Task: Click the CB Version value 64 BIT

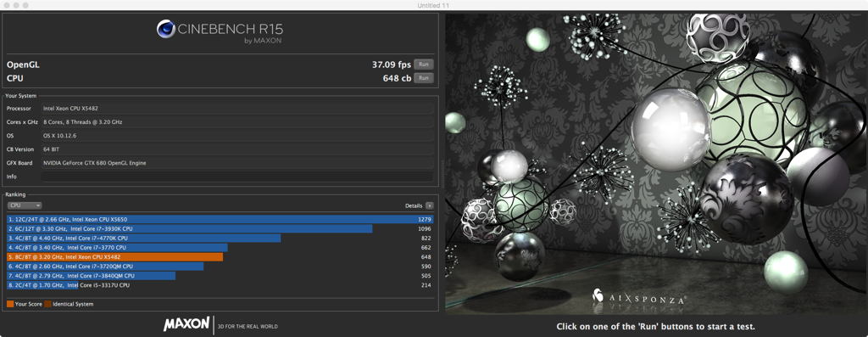Action: (x=237, y=149)
